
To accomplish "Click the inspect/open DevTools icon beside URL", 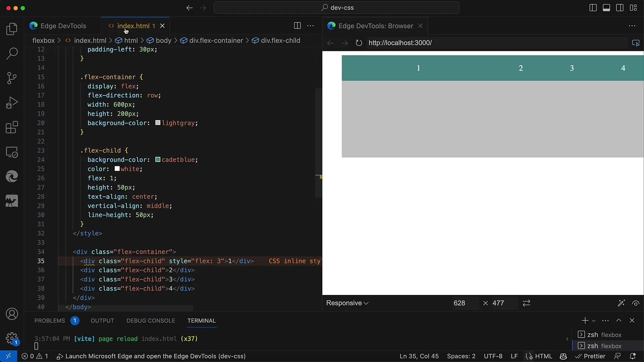I will (636, 43).
